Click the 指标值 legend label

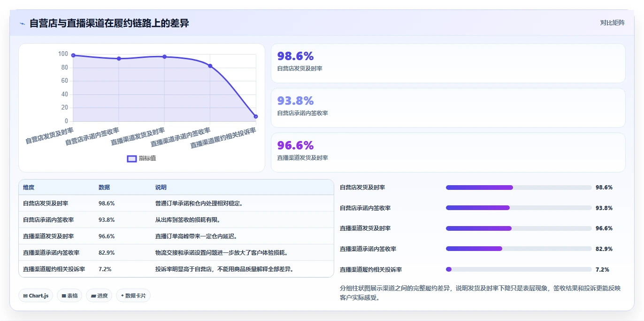click(147, 158)
